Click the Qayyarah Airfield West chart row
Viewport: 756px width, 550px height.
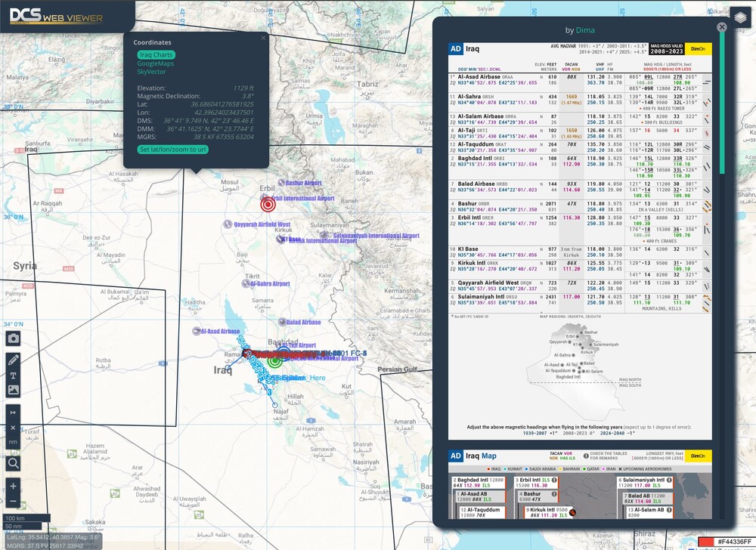click(580, 286)
